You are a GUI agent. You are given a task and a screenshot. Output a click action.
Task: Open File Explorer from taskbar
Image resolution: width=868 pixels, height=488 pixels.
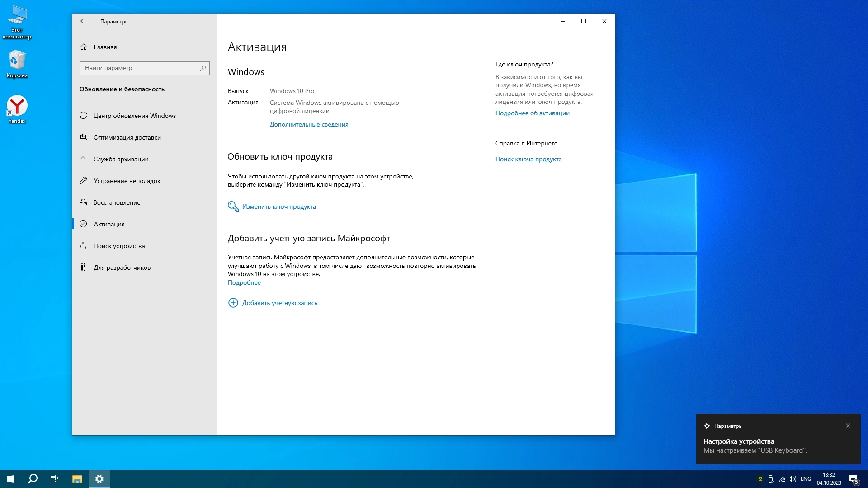pyautogui.click(x=77, y=479)
